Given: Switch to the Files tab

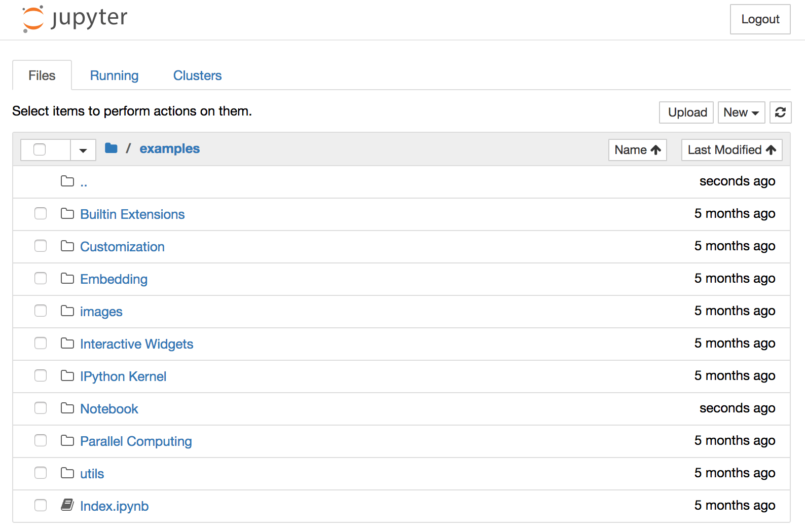Looking at the screenshot, I should (x=42, y=75).
